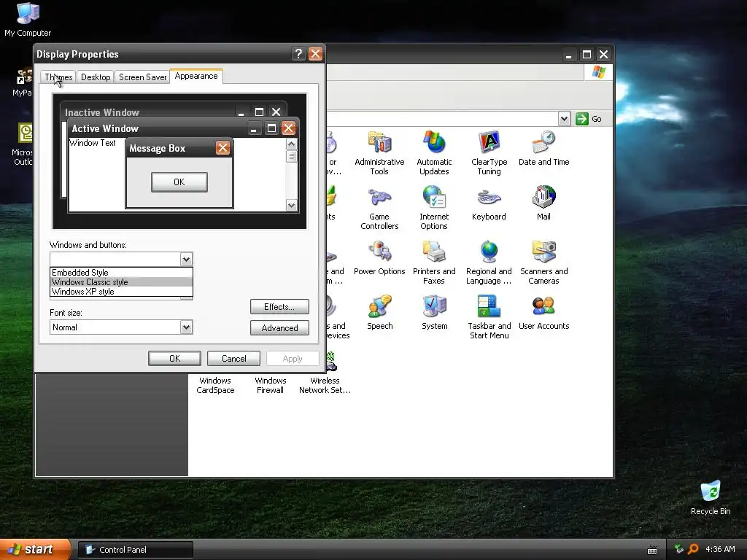Viewport: 747px width, 560px height.
Task: Choose Windows Classic style option
Action: 121,282
